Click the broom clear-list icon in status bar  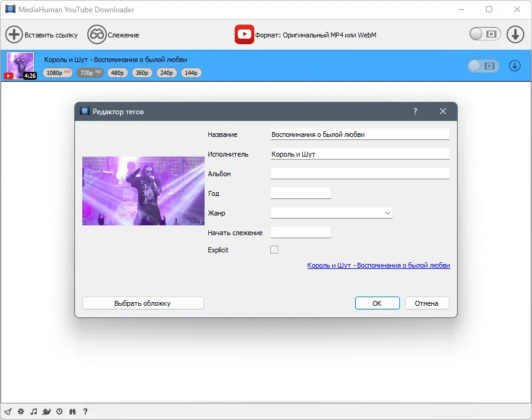pyautogui.click(x=8, y=411)
